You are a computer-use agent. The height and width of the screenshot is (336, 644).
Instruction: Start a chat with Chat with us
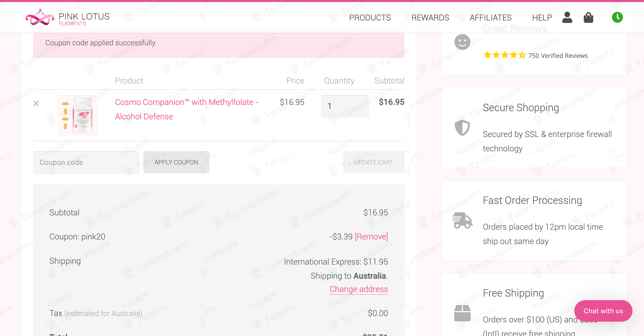(x=603, y=311)
